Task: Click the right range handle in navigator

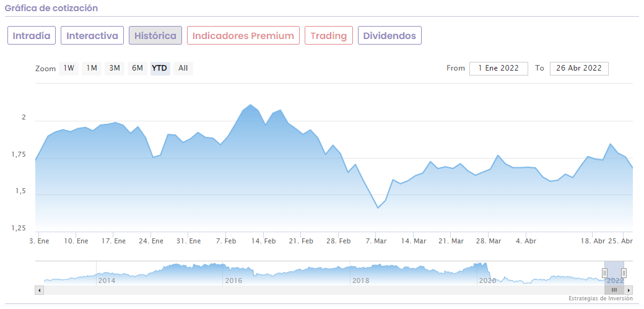Action: [624, 273]
